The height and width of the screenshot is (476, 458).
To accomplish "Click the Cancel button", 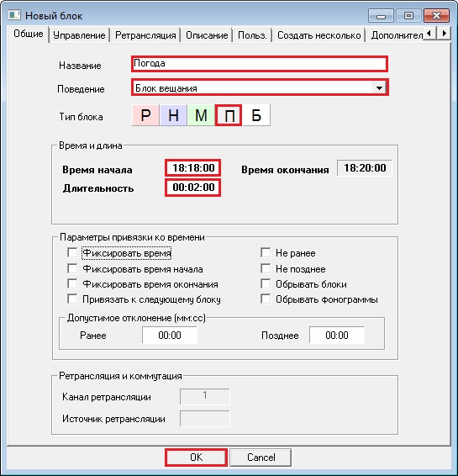I will pos(261,457).
